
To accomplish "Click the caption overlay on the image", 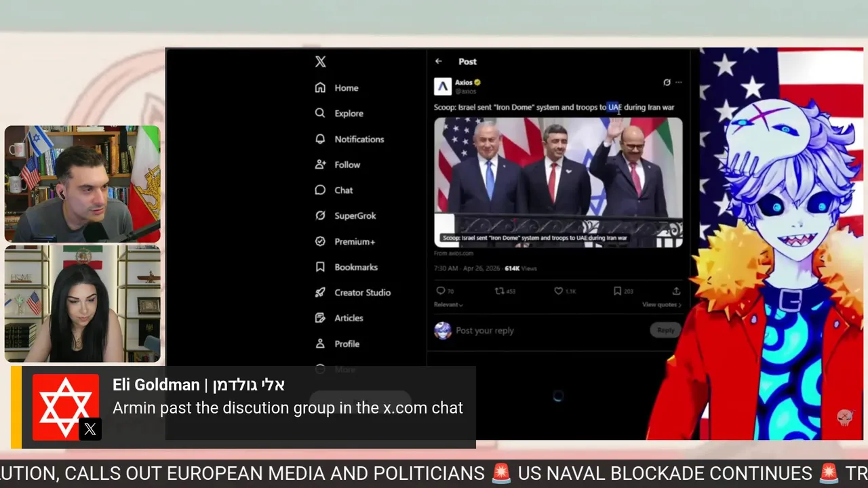I will pos(535,238).
